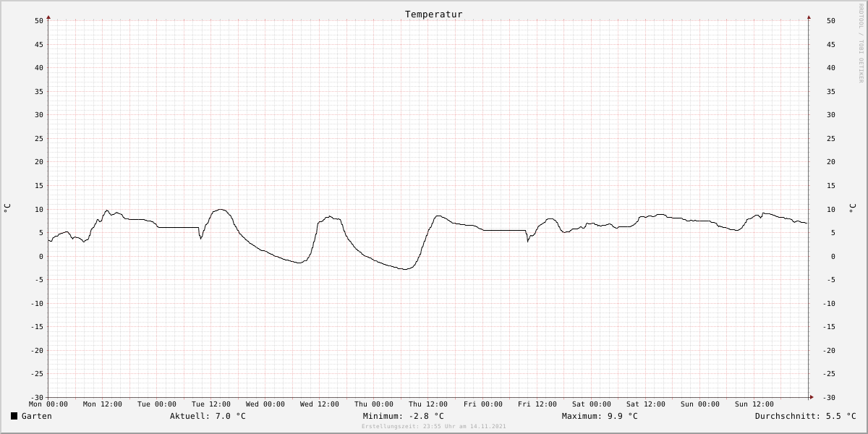
Task: Select the 'Durchschnitt: 5.5 °C' average value
Action: point(806,416)
